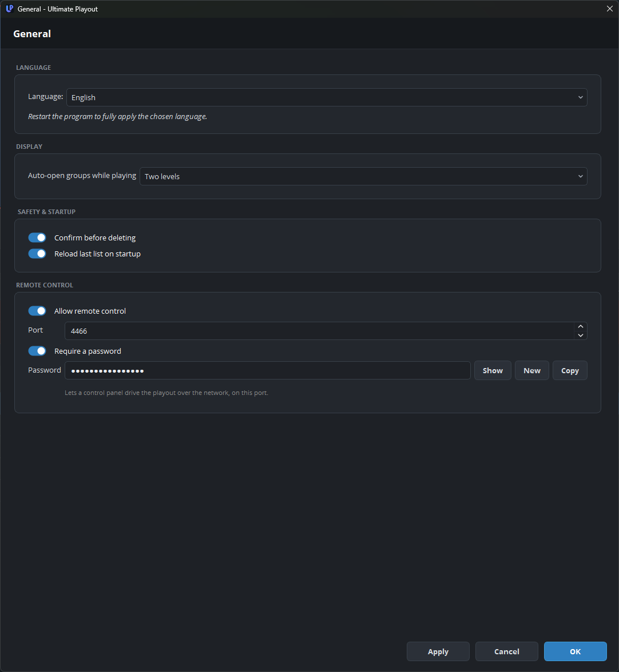Click the 'General' page heading
Image resolution: width=619 pixels, height=672 pixels.
(x=32, y=33)
